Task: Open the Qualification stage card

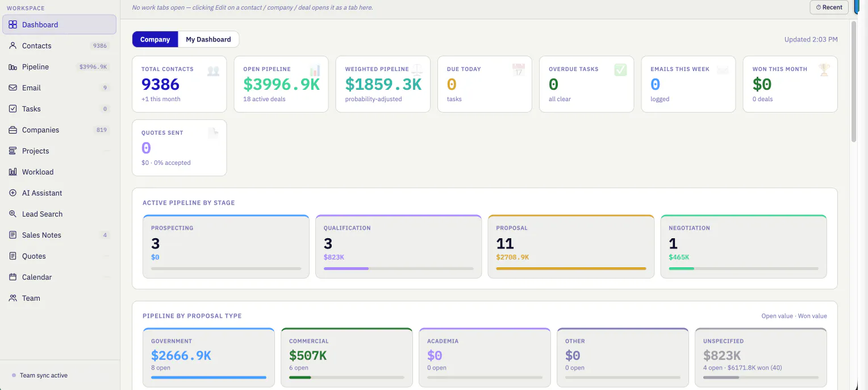Action: [x=398, y=246]
